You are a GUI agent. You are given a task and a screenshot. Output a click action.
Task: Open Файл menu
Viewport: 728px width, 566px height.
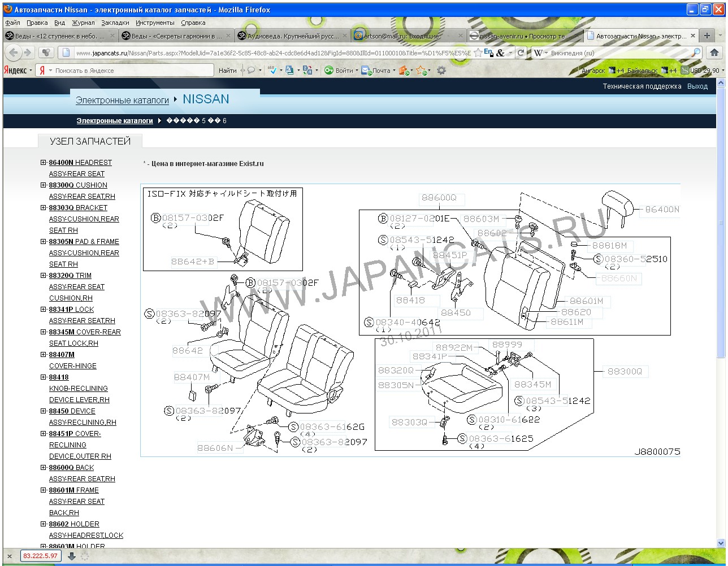pyautogui.click(x=12, y=23)
